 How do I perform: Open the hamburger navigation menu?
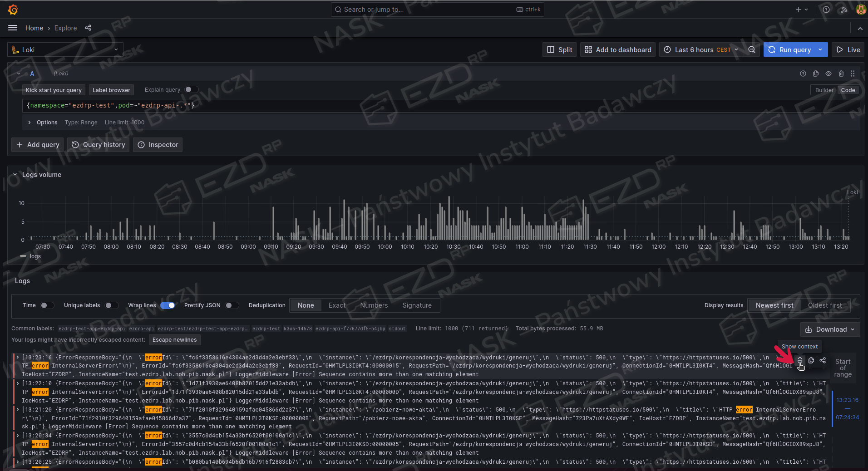(x=13, y=28)
